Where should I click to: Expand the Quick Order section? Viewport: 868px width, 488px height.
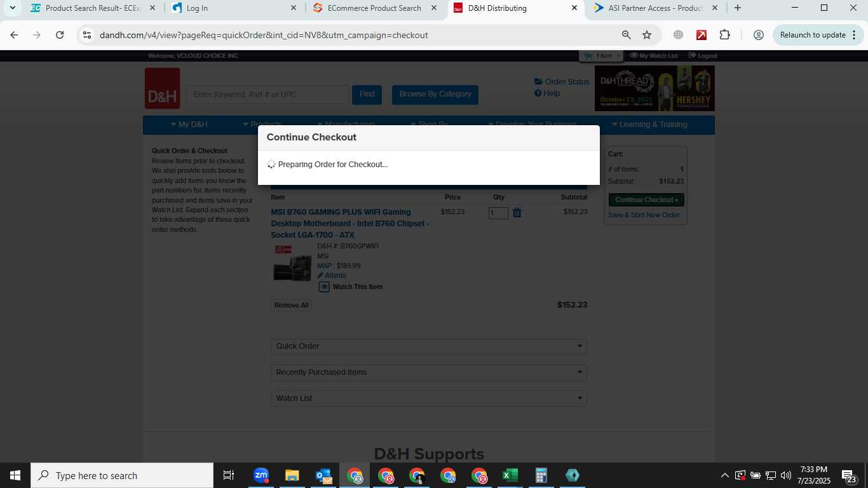click(429, 346)
